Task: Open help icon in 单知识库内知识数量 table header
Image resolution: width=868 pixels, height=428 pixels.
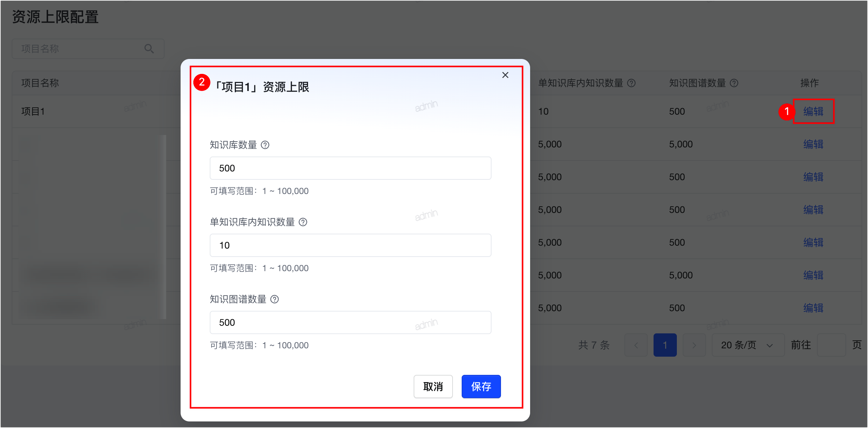Action: click(631, 83)
